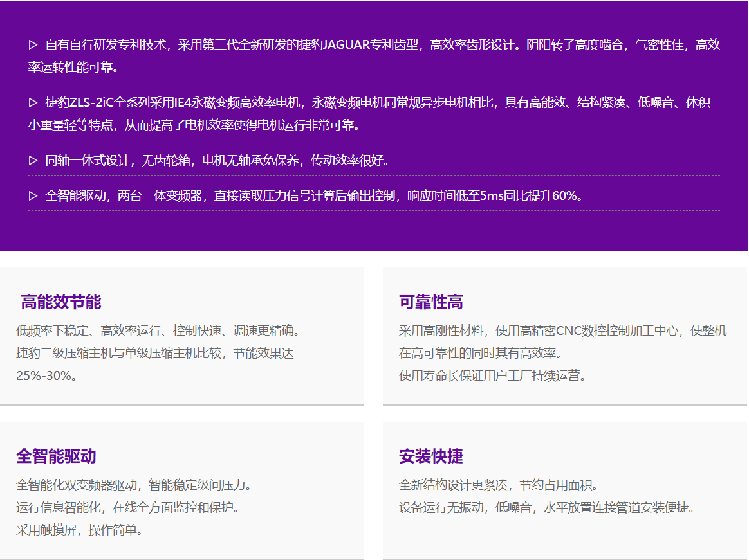Image resolution: width=749 pixels, height=560 pixels.
Task: Select the 可靠性高 heading
Action: [430, 302]
